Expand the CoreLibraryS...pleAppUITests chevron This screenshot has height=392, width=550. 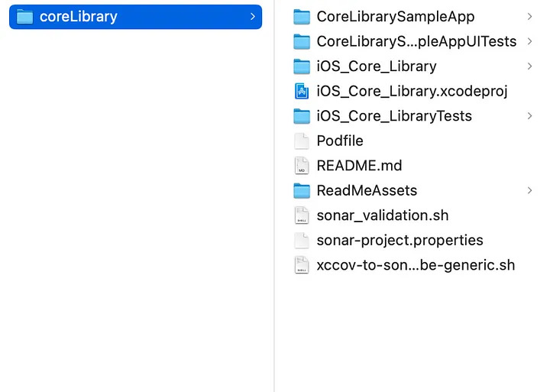(x=529, y=41)
